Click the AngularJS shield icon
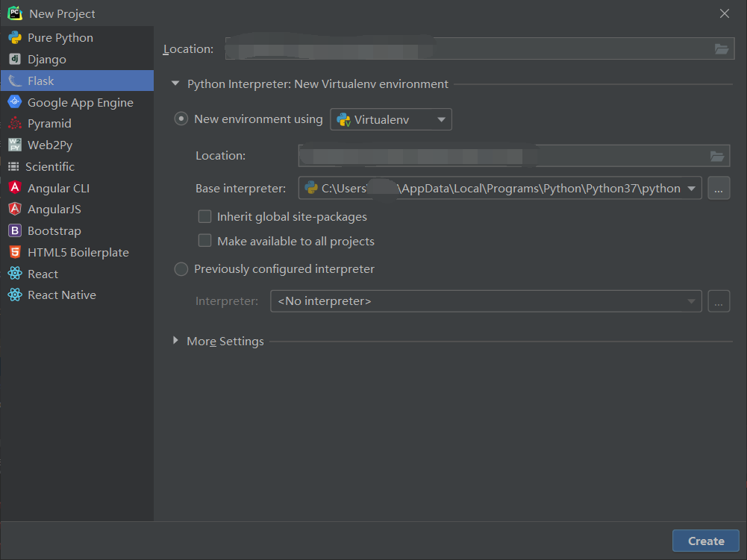Image resolution: width=747 pixels, height=560 pixels. pyautogui.click(x=15, y=209)
